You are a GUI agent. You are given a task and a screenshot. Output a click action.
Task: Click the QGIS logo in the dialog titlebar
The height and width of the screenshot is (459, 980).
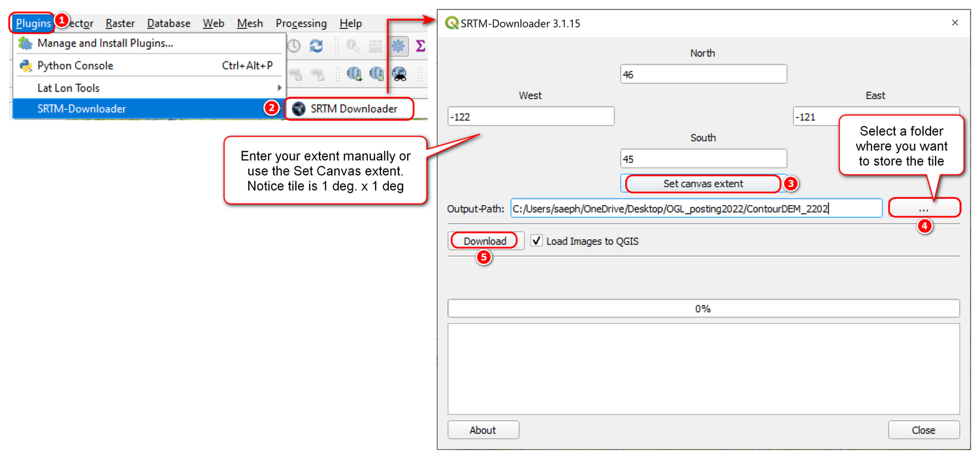click(452, 22)
